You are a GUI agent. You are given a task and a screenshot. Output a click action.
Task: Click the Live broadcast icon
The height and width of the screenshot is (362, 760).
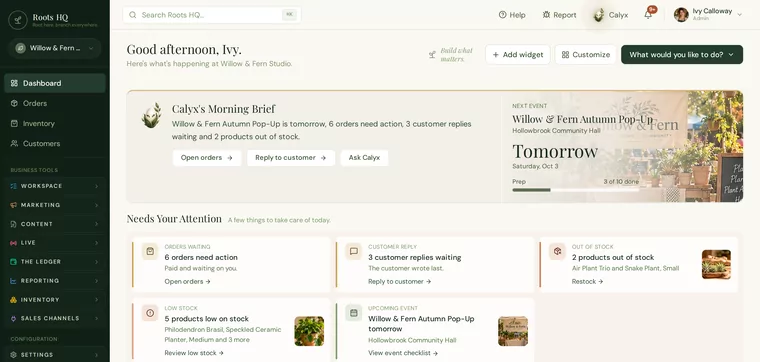(x=14, y=243)
